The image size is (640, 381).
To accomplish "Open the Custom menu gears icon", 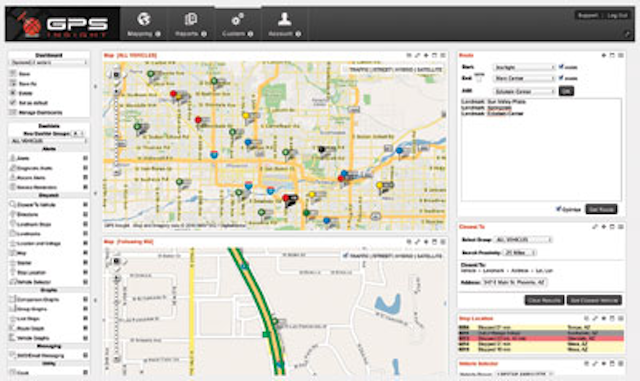I will (x=237, y=19).
